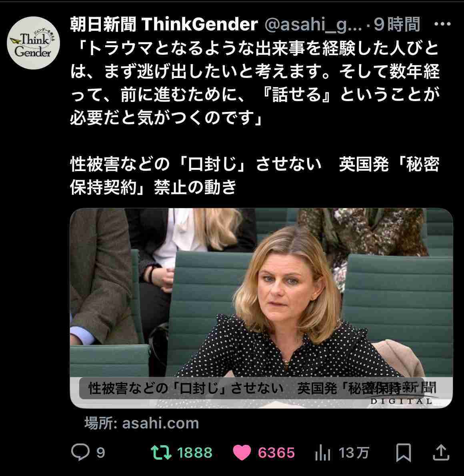Bookmark this post
This screenshot has width=464, height=476.
coord(404,453)
